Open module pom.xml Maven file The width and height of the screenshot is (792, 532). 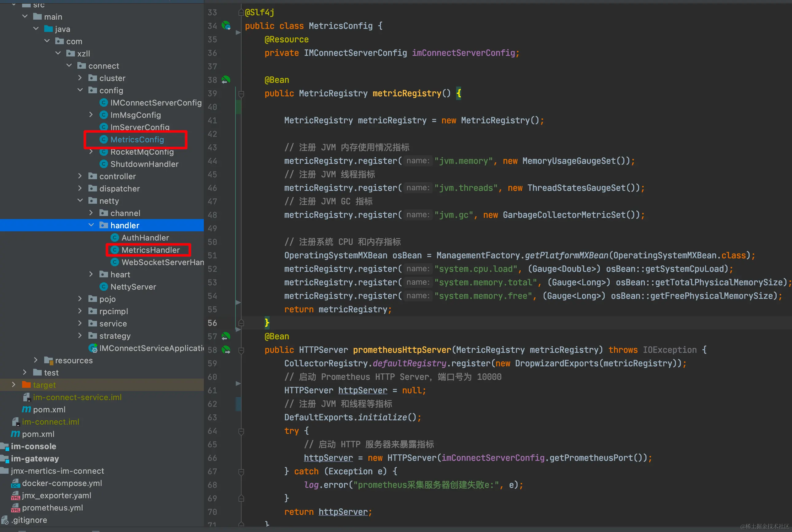click(49, 410)
